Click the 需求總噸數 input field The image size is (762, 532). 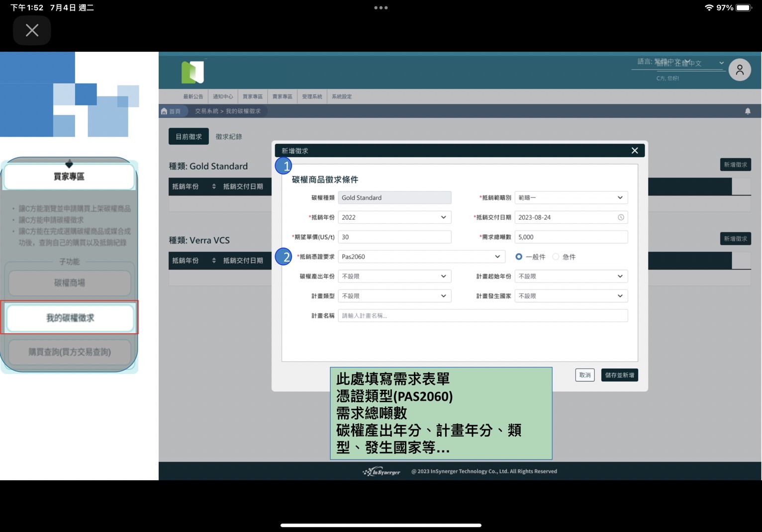click(x=571, y=237)
